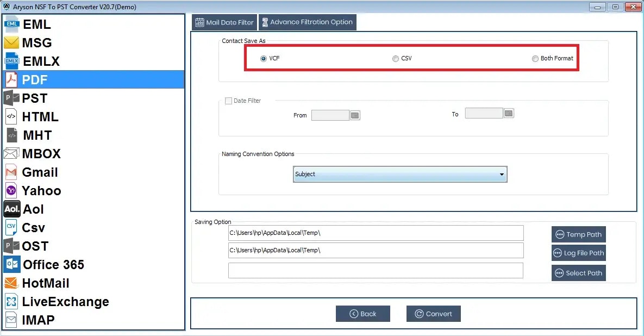
Task: Close the Aryson converter window
Action: tap(633, 7)
